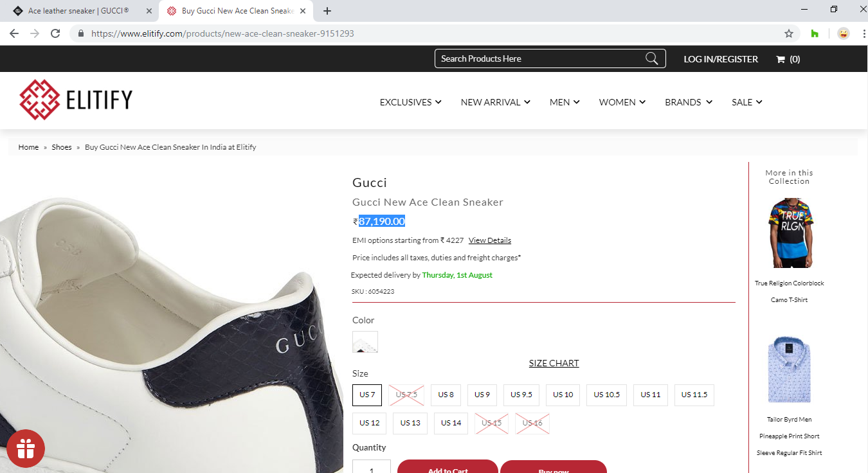Select size US 10.5
This screenshot has height=473, width=868.
(607, 395)
